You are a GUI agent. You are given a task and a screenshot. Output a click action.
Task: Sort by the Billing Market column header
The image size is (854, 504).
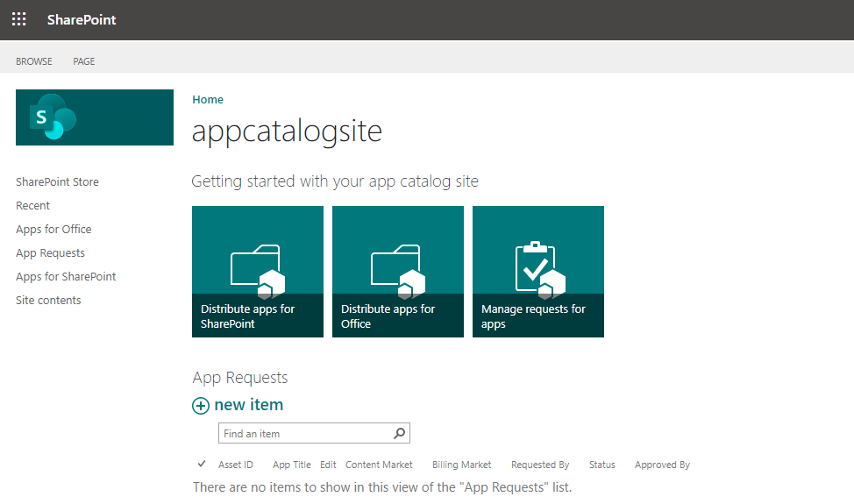click(462, 465)
